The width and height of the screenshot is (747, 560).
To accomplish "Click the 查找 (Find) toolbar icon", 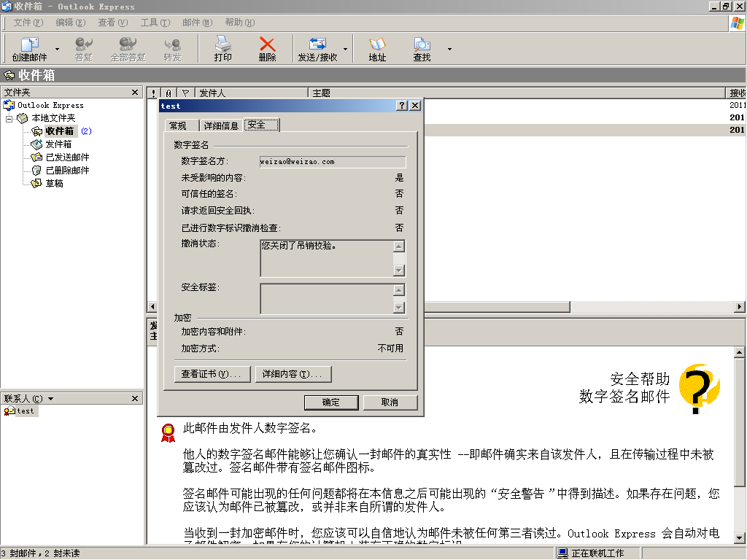I will tap(422, 49).
